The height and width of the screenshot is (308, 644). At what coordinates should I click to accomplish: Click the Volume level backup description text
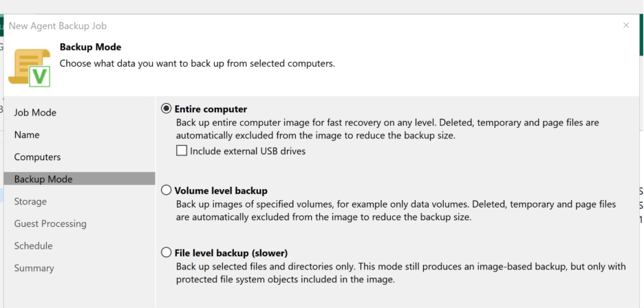click(x=396, y=210)
